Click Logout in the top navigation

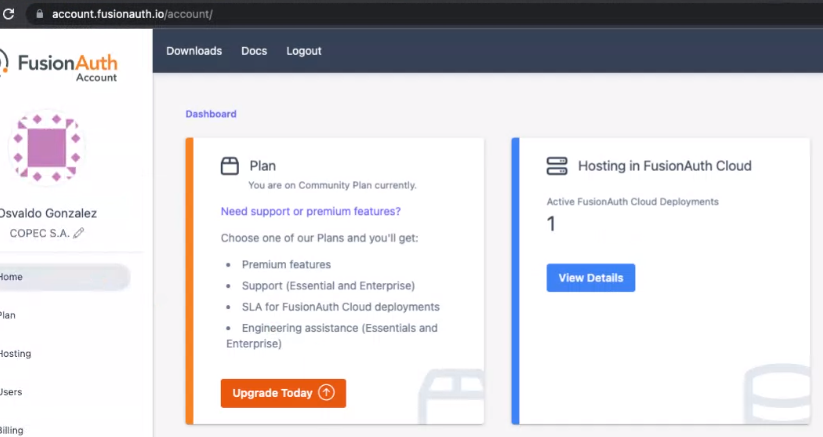[304, 51]
